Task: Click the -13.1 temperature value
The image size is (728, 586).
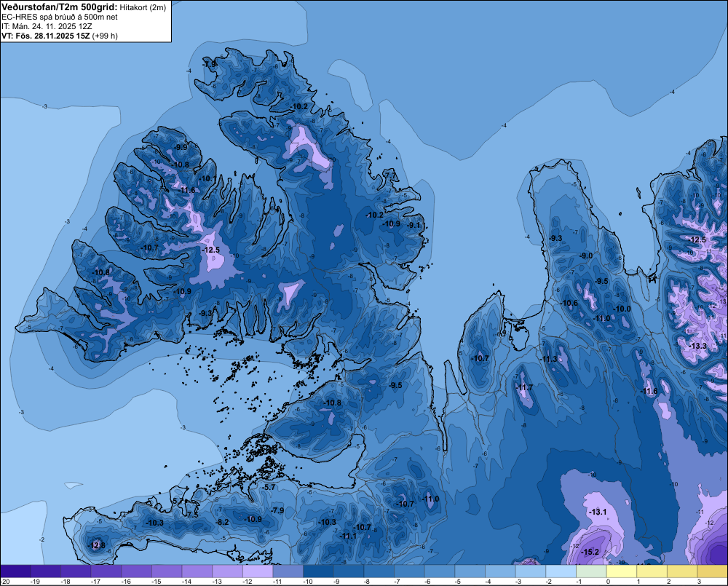Action: pos(598,512)
